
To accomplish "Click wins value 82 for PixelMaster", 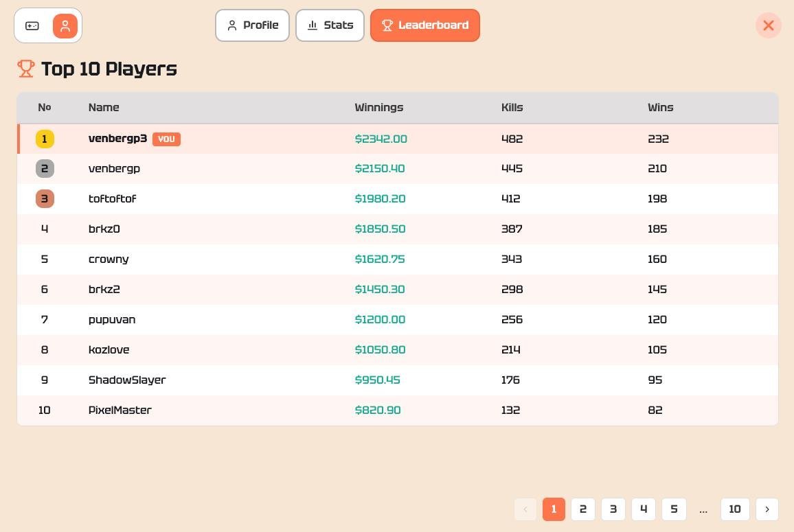I will (655, 410).
